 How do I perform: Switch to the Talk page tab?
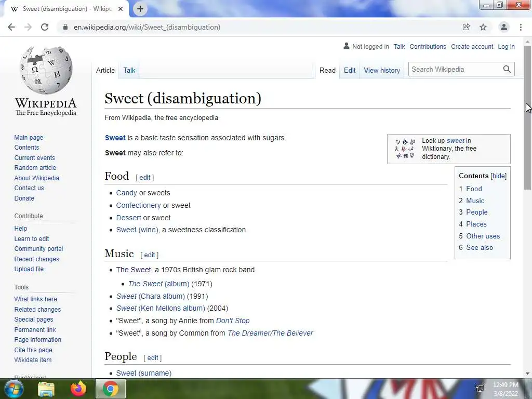pos(129,70)
